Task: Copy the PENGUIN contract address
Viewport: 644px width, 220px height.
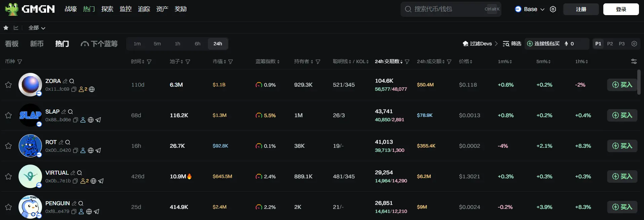Action: coord(74,212)
